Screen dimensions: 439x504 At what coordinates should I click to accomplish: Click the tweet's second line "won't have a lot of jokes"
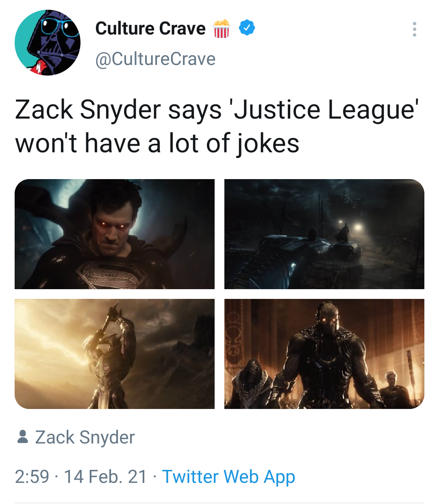click(157, 143)
